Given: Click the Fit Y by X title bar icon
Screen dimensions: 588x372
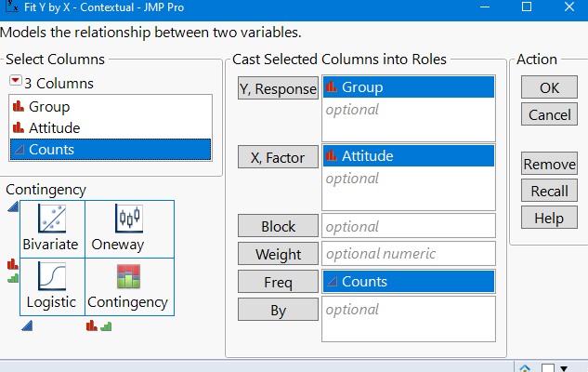Looking at the screenshot, I should (12, 6).
